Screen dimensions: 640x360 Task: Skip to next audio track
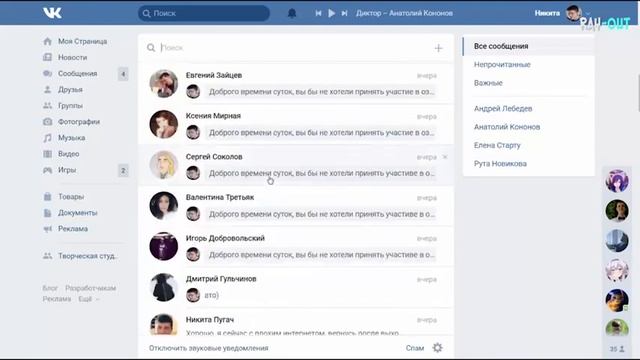(344, 13)
